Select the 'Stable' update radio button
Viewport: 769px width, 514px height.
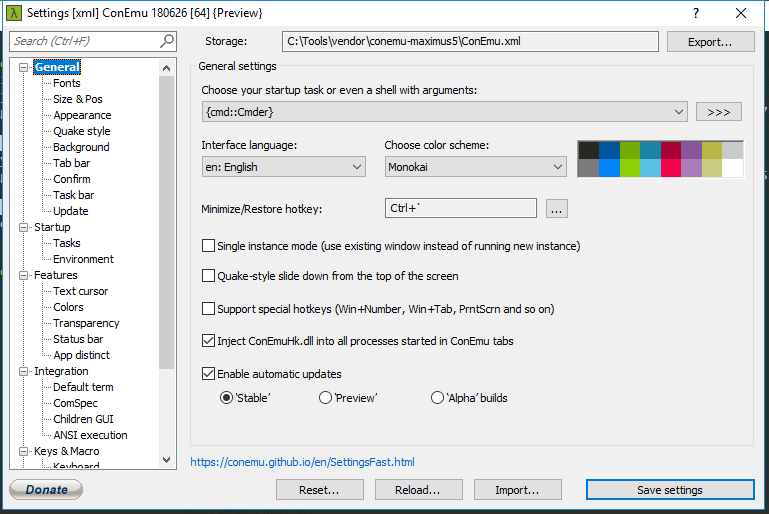tap(226, 398)
